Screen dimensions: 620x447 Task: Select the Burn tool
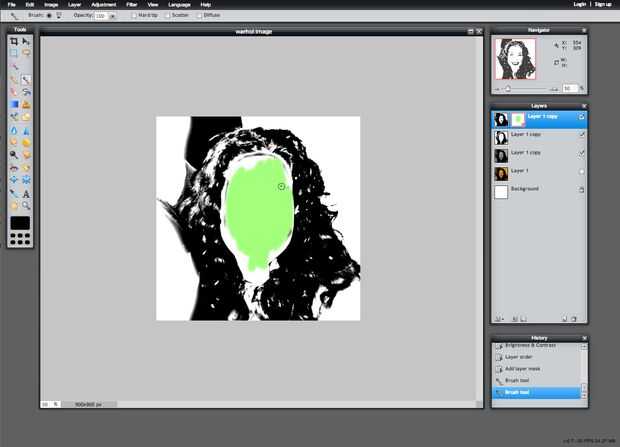click(26, 154)
